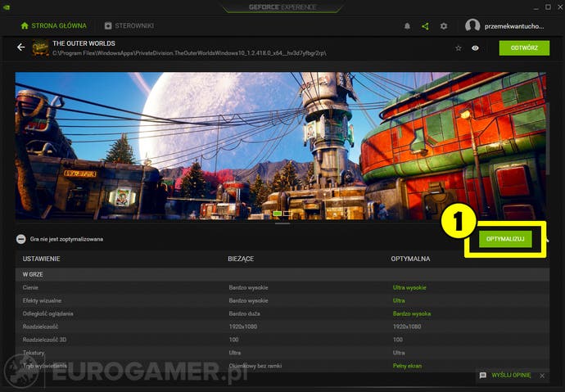Click the feedback chat icon
Viewport: 565px width, 392px height.
click(x=483, y=376)
